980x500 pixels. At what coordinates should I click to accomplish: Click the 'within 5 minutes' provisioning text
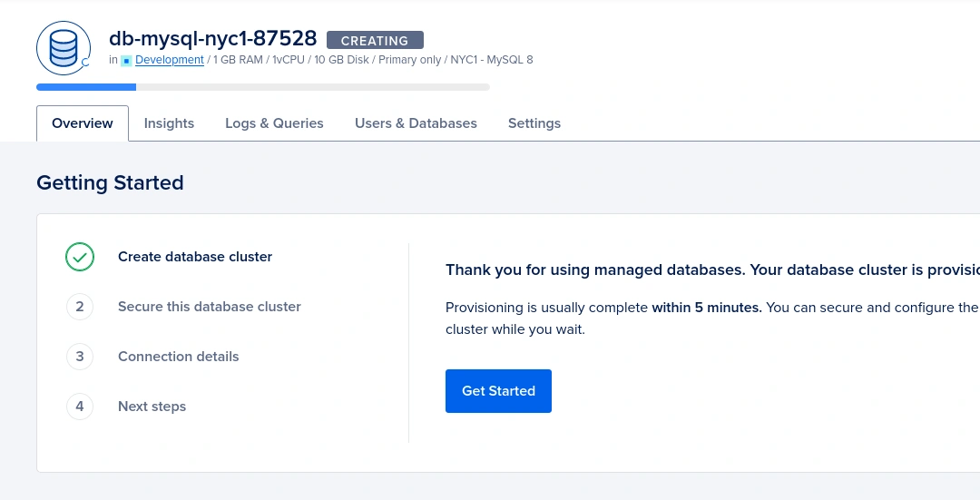707,309
